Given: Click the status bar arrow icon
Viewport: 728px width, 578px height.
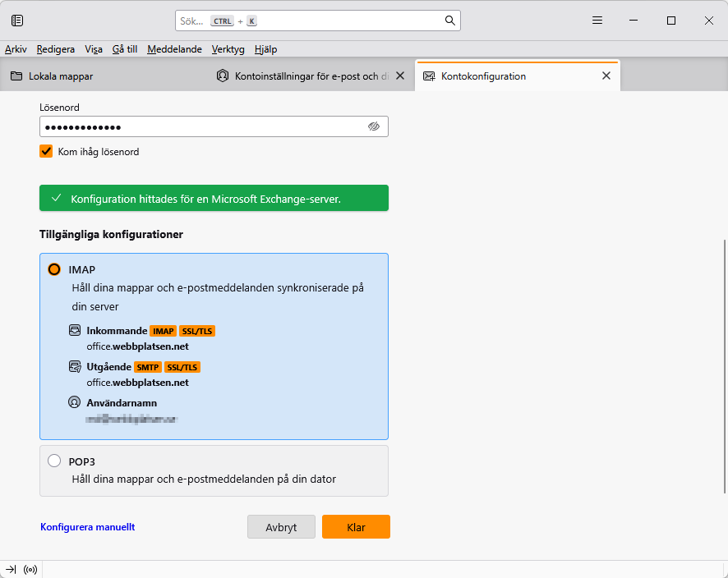Looking at the screenshot, I should pos(11,569).
